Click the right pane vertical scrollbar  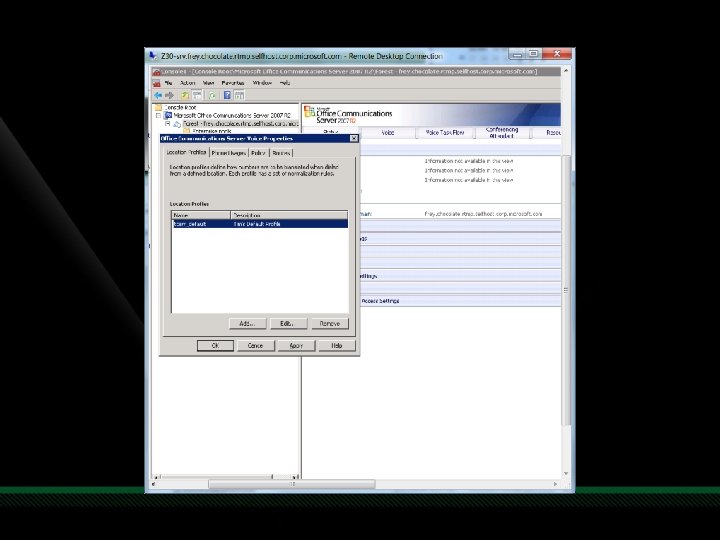(566, 290)
